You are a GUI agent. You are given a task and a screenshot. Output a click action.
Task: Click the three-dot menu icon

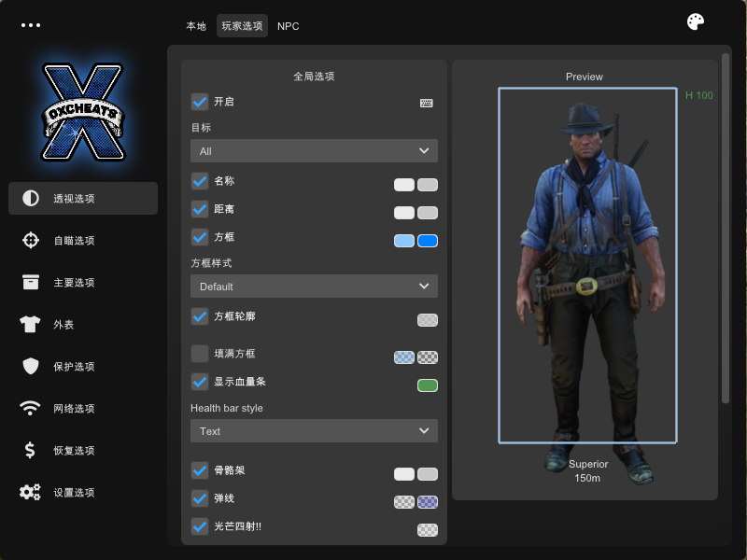point(31,25)
